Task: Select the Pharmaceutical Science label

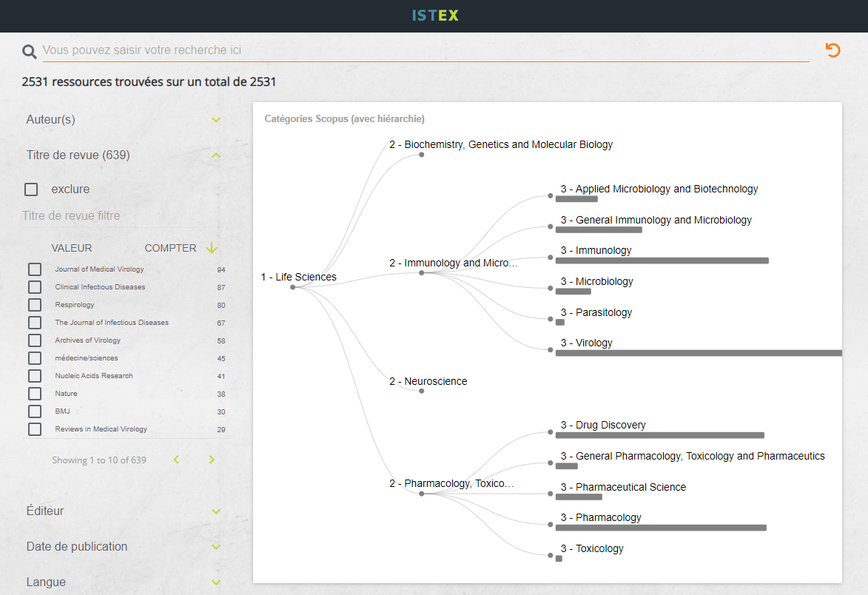Action: pyautogui.click(x=623, y=486)
